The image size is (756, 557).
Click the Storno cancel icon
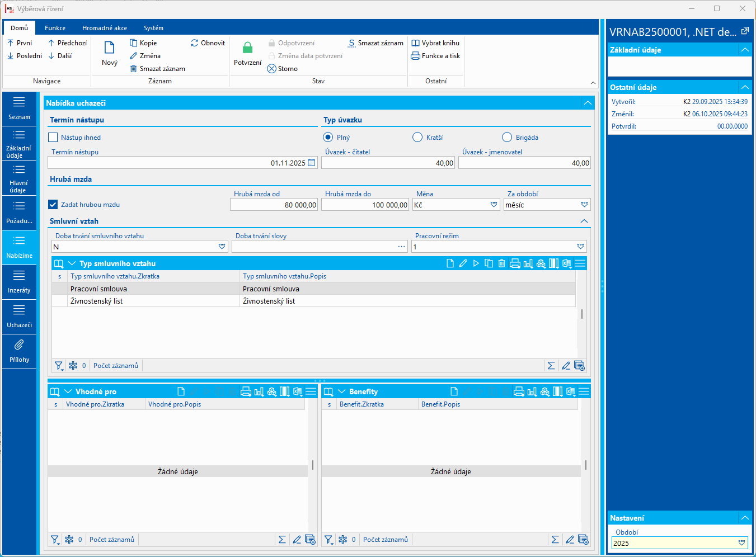(272, 69)
